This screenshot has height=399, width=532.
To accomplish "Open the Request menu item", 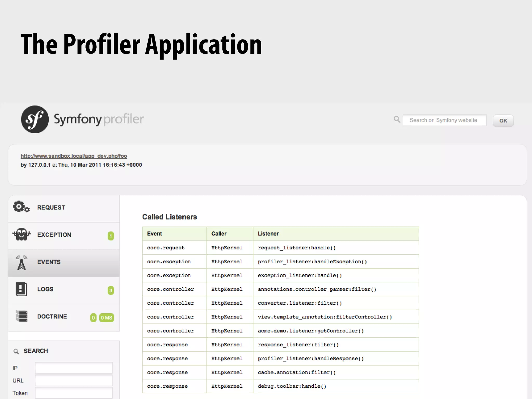I will coord(51,208).
